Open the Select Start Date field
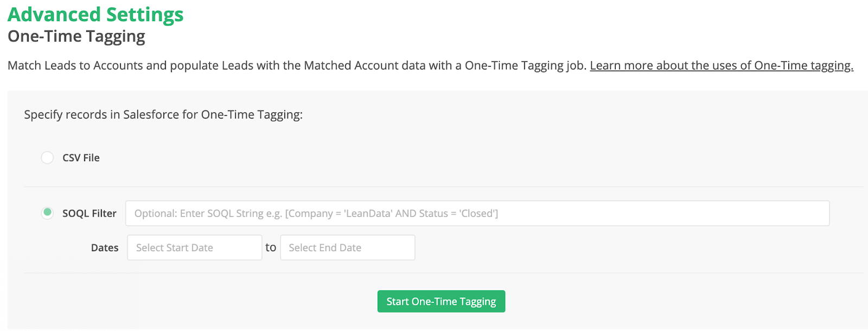This screenshot has width=868, height=331. (x=195, y=247)
